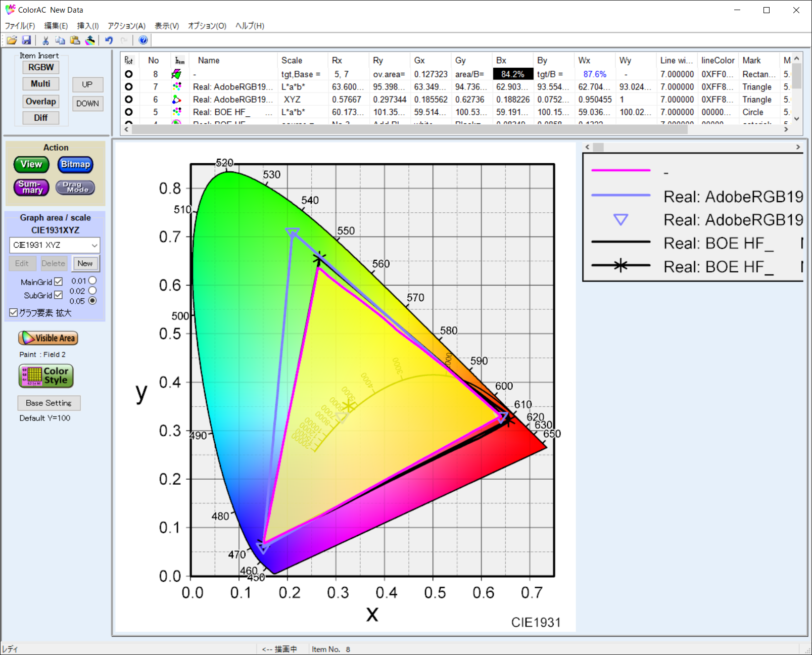
Task: Insert a Multi item
Action: 41,84
